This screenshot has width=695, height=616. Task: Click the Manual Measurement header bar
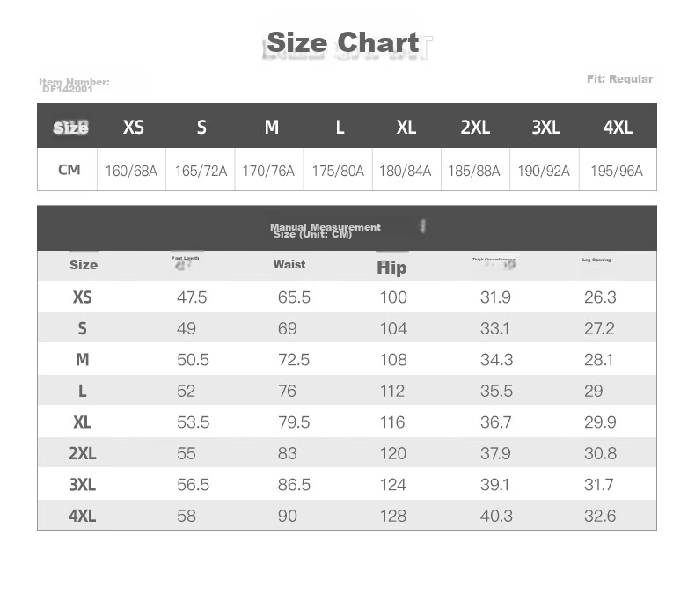coord(347,228)
